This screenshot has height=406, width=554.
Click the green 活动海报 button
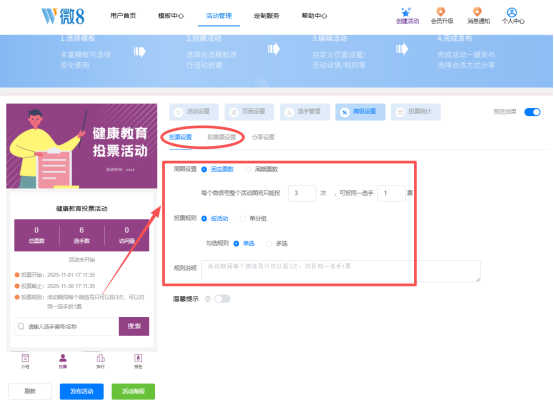tap(133, 391)
